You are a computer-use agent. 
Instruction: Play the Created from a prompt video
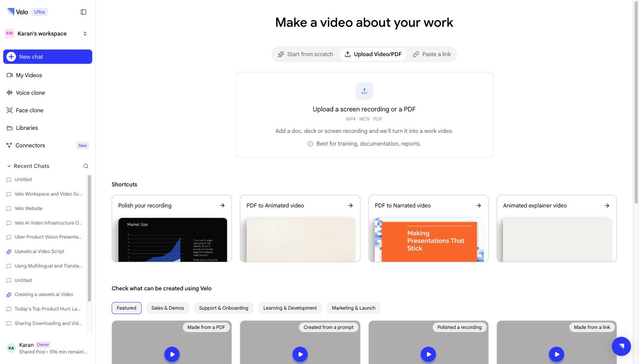click(300, 354)
